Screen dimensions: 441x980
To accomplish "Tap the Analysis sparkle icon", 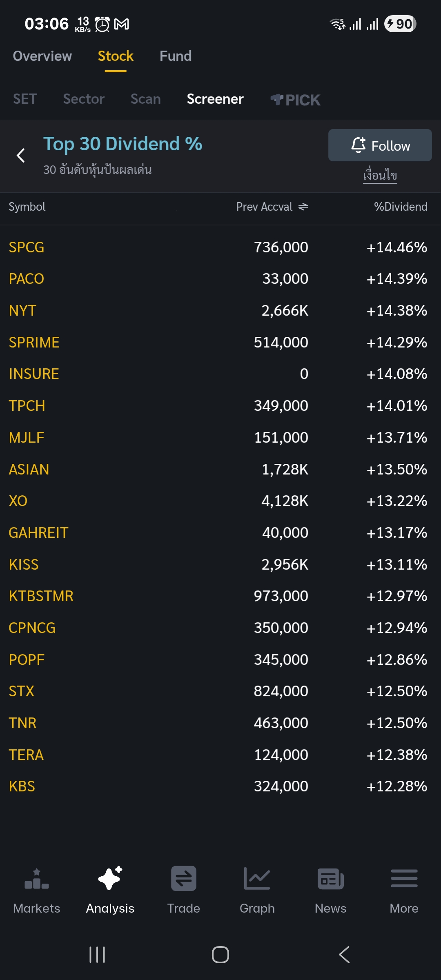I will pyautogui.click(x=110, y=878).
